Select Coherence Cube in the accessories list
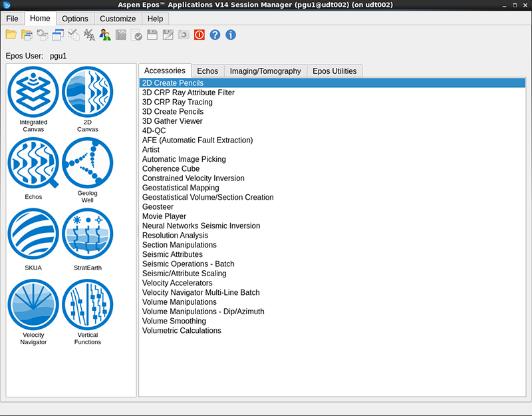The image size is (532, 416). [171, 169]
